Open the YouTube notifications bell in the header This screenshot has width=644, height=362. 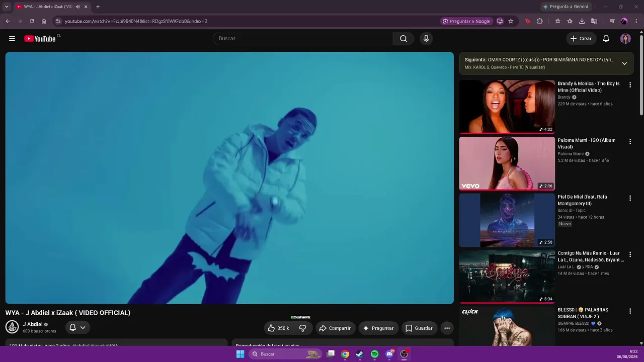point(606,39)
